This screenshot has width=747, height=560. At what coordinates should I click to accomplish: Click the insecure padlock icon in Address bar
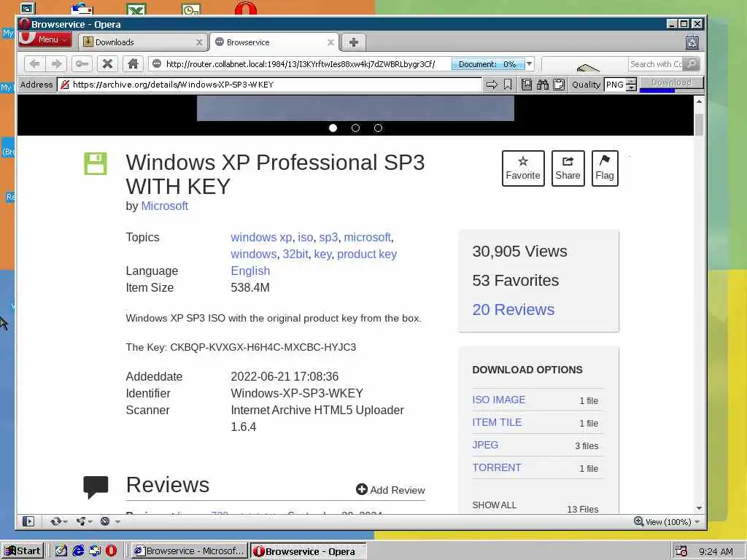tap(65, 85)
